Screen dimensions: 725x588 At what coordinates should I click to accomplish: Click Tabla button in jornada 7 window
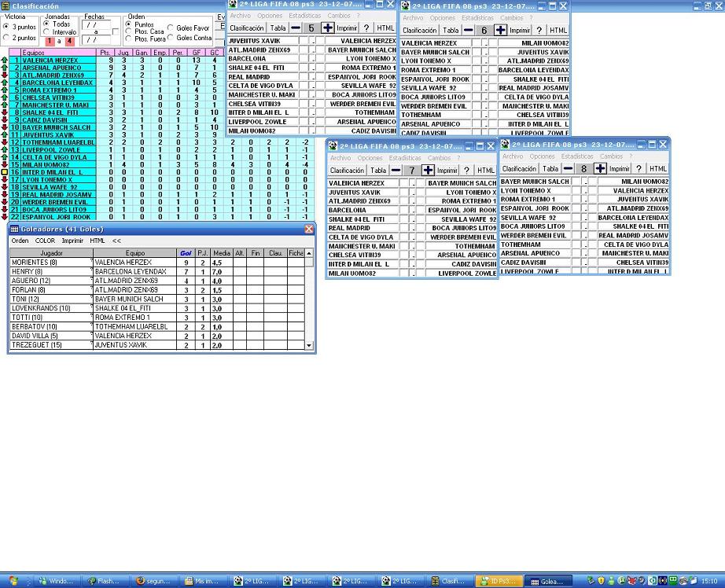pos(378,170)
